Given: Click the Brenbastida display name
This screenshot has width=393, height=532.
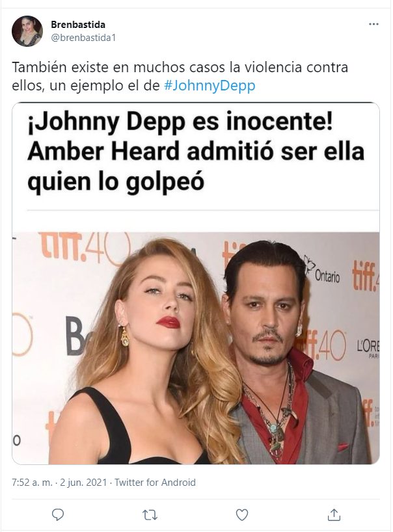Looking at the screenshot, I should pos(78,25).
